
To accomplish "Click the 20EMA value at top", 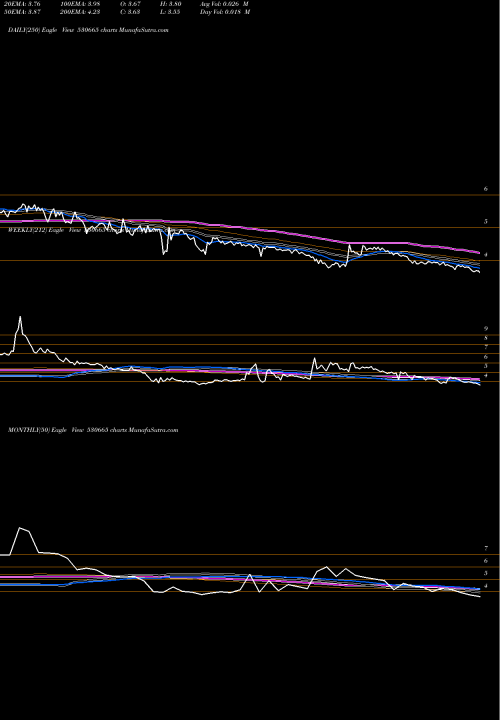I will click(x=22, y=4).
